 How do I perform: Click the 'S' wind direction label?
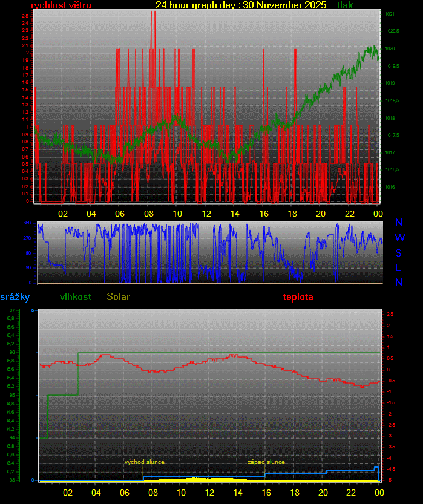tap(399, 253)
